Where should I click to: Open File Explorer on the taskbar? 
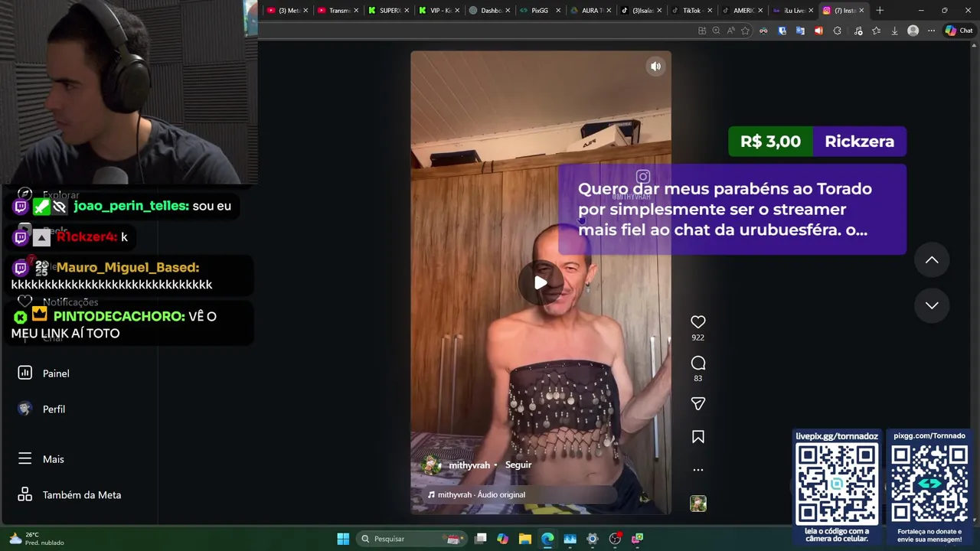tap(524, 539)
